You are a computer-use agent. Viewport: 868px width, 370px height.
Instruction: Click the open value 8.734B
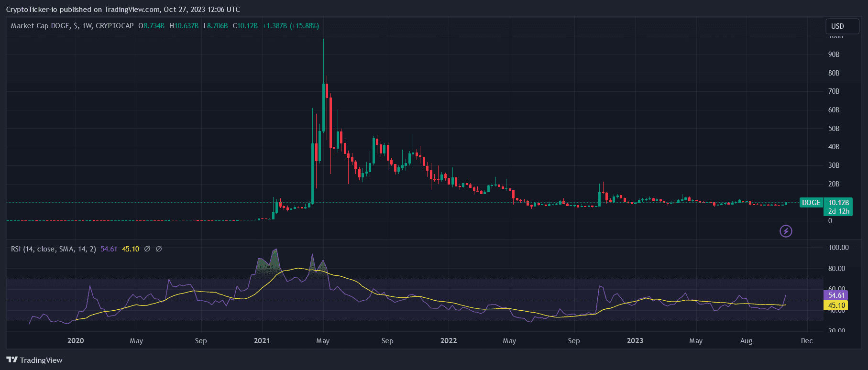pyautogui.click(x=154, y=26)
